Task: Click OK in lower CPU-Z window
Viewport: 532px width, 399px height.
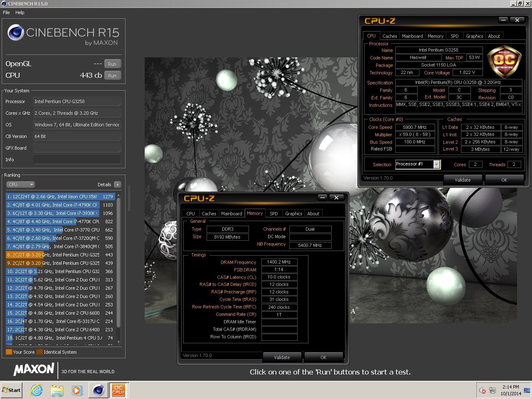Action: click(323, 357)
